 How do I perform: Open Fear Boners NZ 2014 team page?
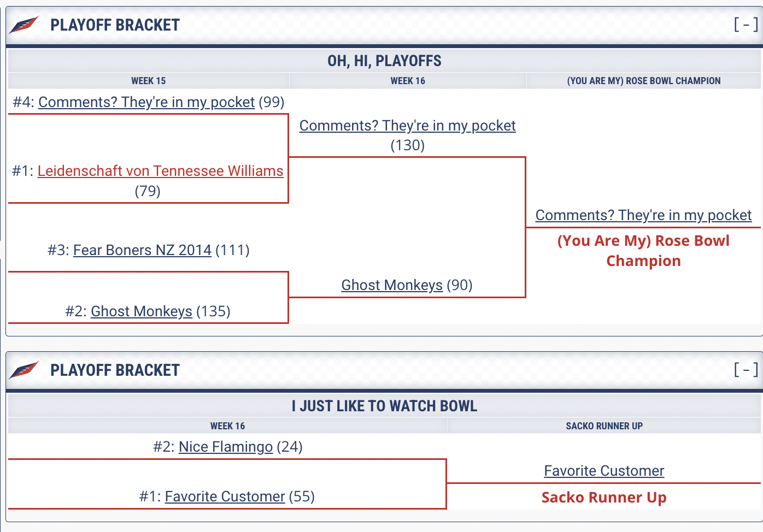142,250
